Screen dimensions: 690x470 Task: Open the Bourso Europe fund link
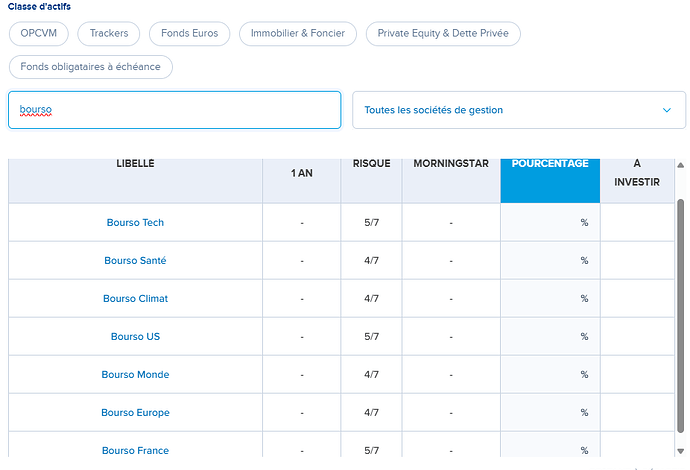point(135,412)
